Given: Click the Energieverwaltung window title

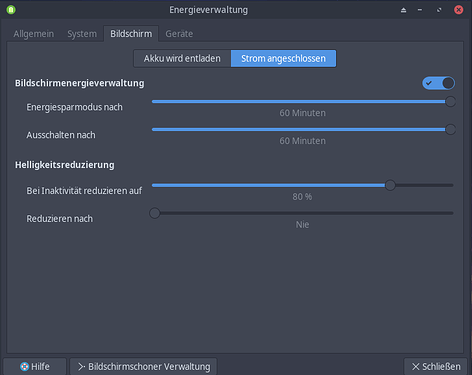Looking at the screenshot, I should 209,10.
